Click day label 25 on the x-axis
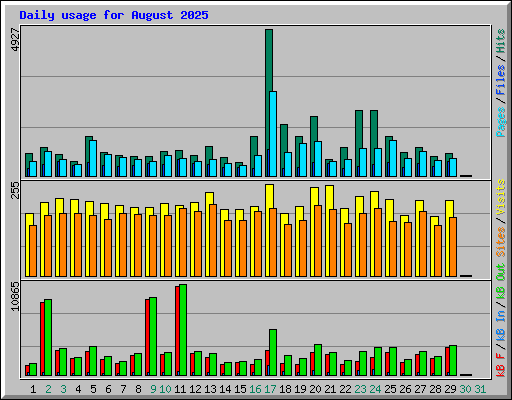Screen dimensions: 512x400 coord(390,389)
